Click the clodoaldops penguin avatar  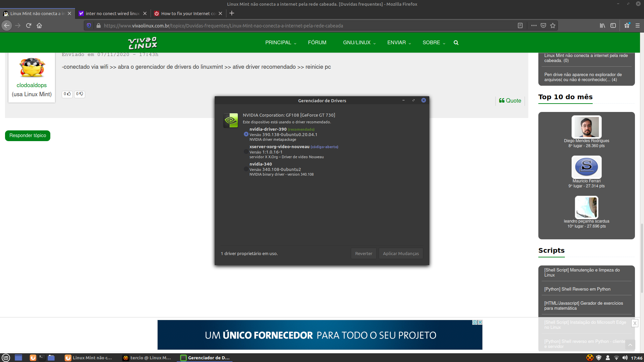click(32, 67)
